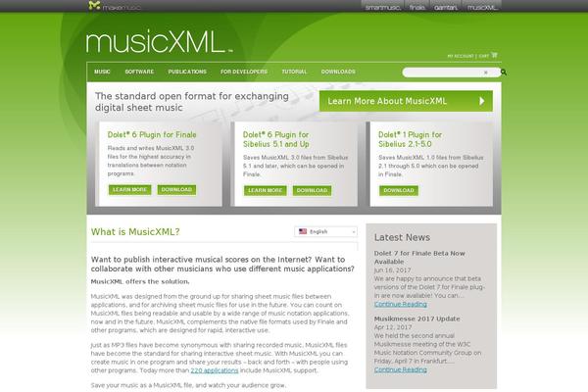The width and height of the screenshot is (588, 392).
Task: Click Dolet 7 for Finale Beta headline
Action: point(419,258)
